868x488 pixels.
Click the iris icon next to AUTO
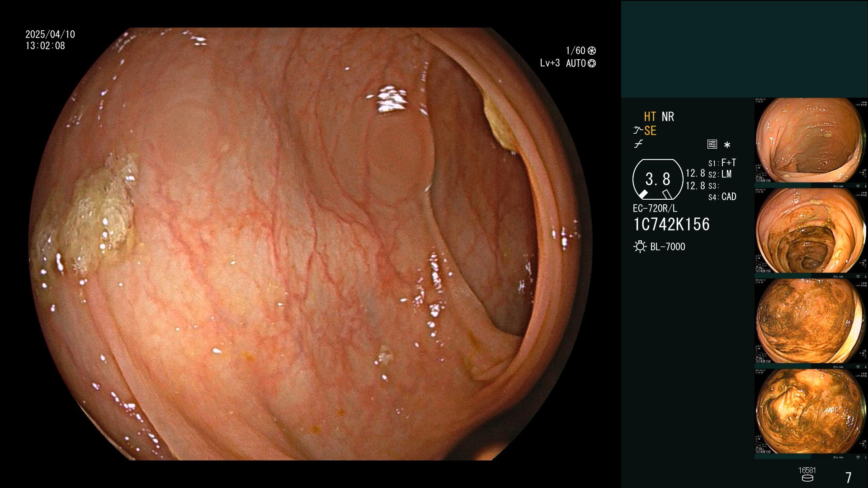tap(592, 63)
